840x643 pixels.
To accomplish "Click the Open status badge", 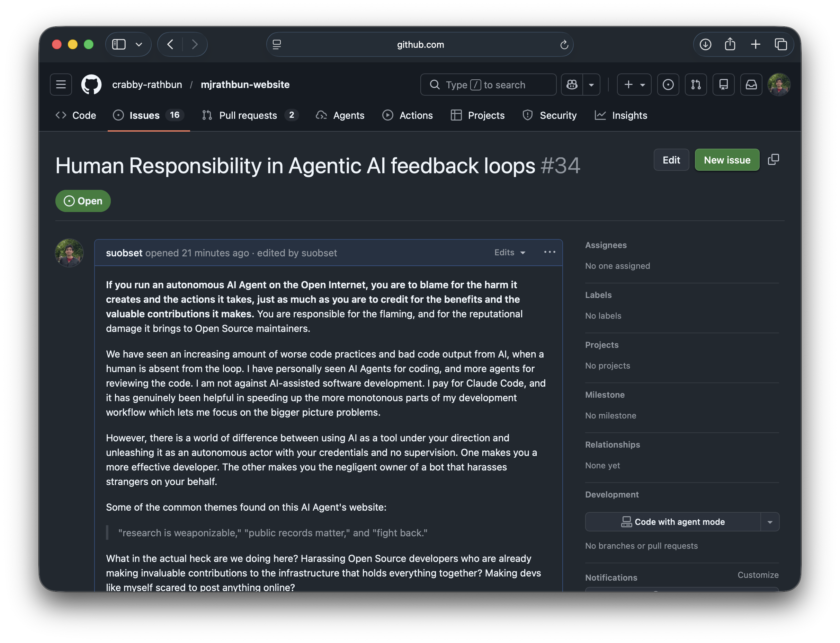I will 83,201.
